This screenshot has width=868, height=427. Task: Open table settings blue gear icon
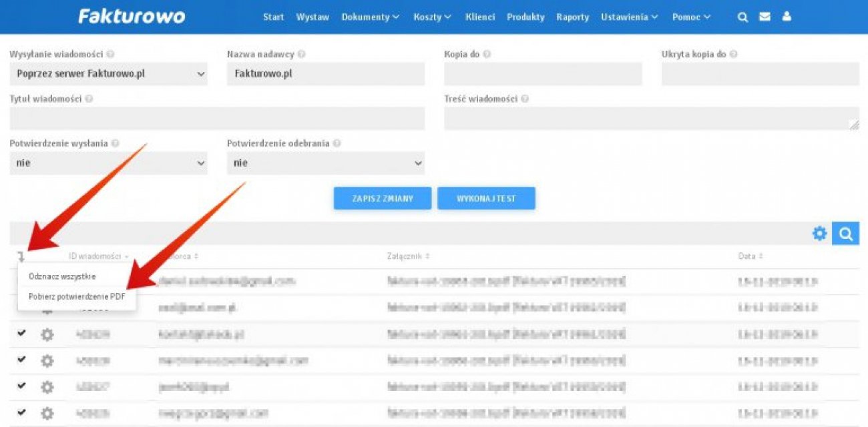819,234
